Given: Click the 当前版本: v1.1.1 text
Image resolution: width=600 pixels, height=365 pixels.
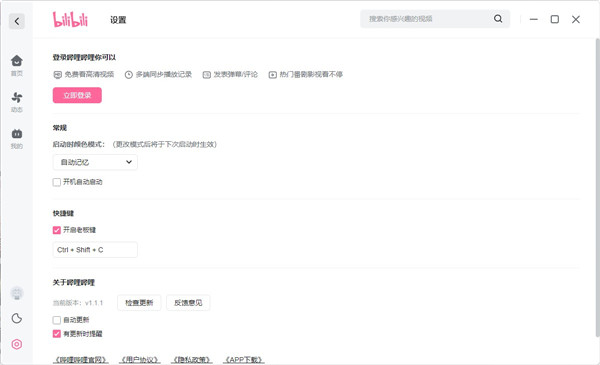Looking at the screenshot, I should 78,303.
